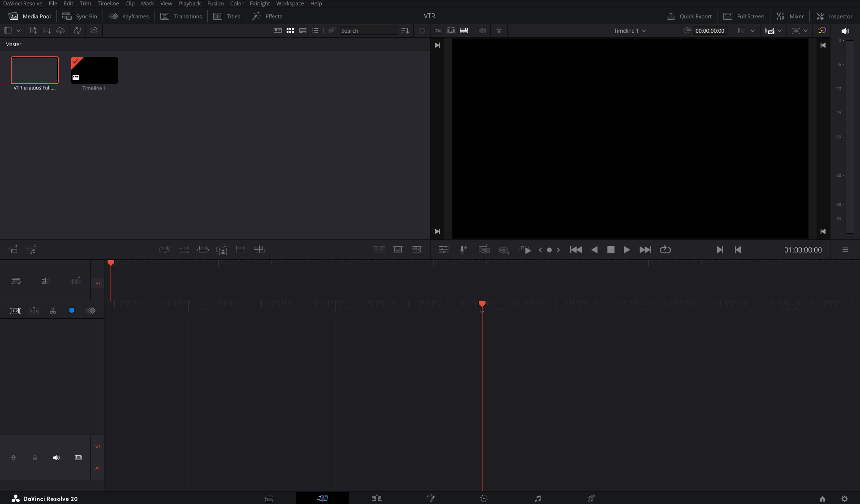Screen dimensions: 860x504
Task: Expand the panel layout chevron dropdown
Action: (18, 30)
